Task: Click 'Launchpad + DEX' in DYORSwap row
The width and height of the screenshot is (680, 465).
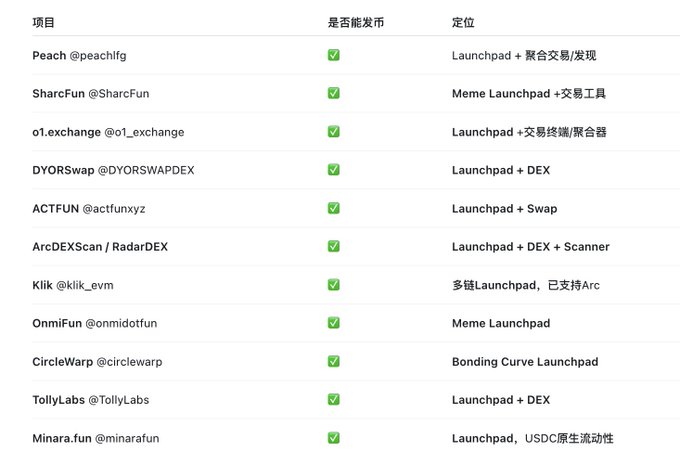Action: pos(501,170)
